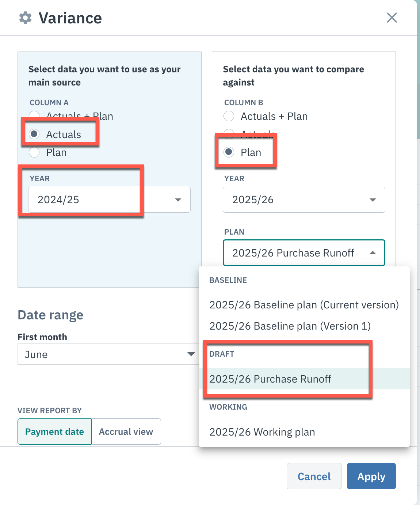
Task: Select Actuals radio in Column A
Action: [34, 134]
